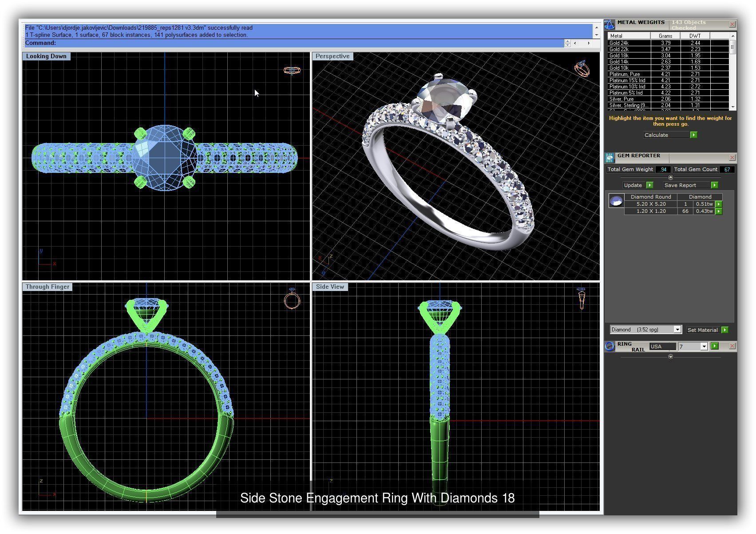Screen dimensions: 756x534
Task: Click the Total Gem Count value 67
Action: click(x=727, y=170)
